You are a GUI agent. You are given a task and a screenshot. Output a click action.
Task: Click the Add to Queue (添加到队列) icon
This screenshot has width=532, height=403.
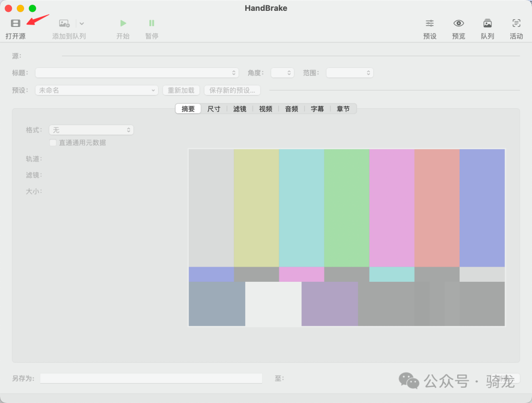click(64, 24)
